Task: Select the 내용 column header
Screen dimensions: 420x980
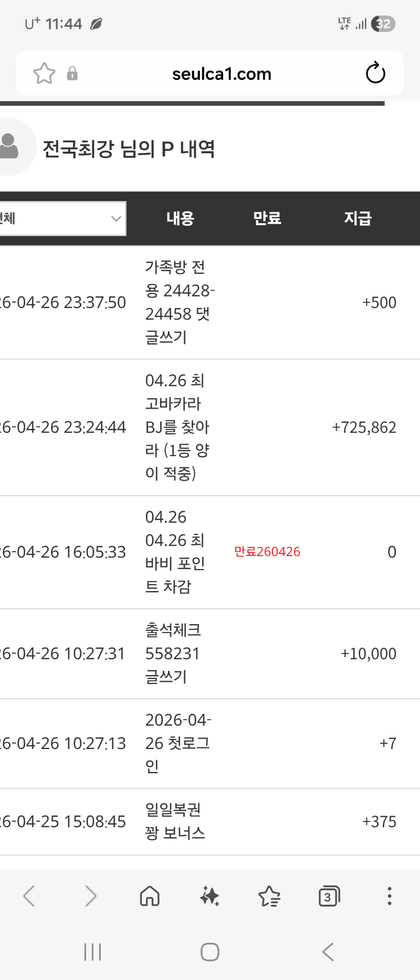Action: click(x=180, y=218)
